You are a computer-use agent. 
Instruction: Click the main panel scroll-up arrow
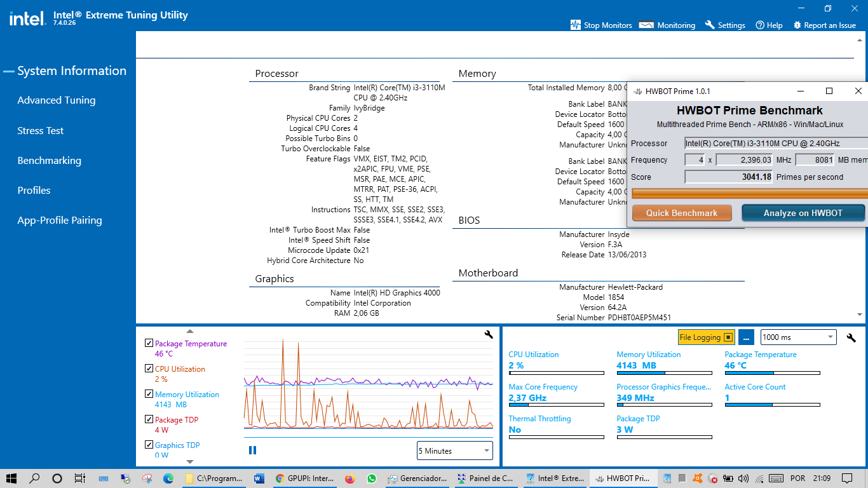tap(859, 39)
